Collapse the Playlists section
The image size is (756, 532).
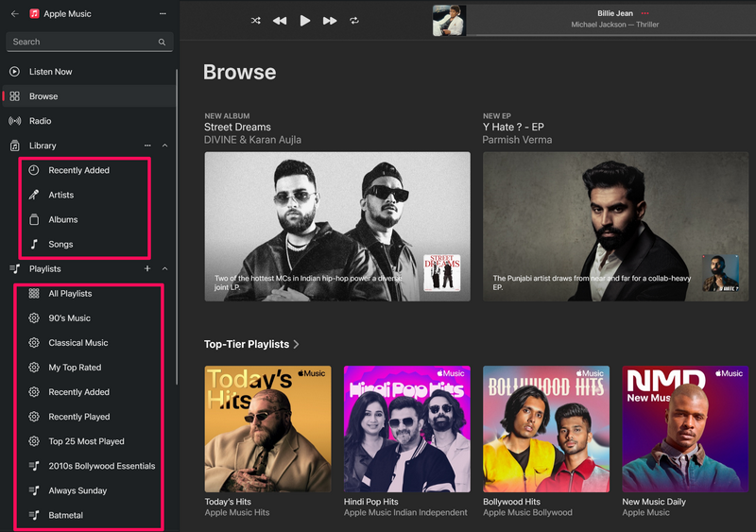[165, 269]
